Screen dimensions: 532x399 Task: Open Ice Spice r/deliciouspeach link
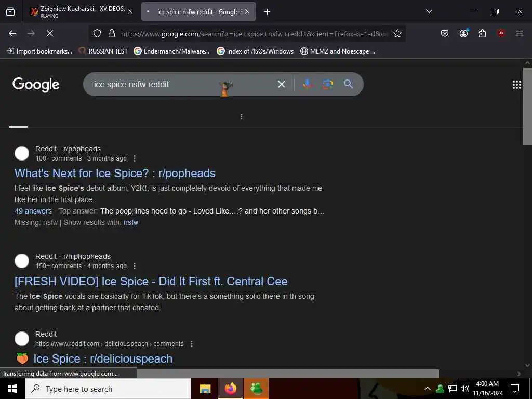[103, 358]
